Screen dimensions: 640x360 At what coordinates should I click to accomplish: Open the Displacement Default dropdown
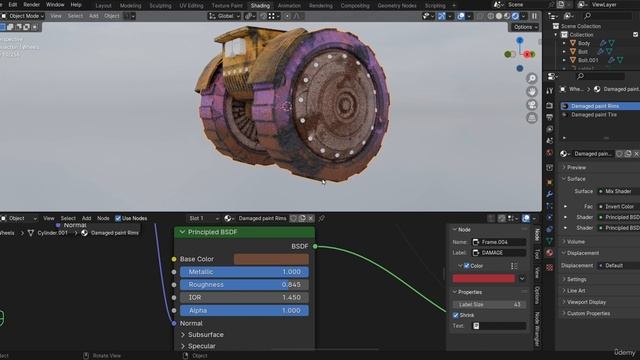[x=619, y=266]
